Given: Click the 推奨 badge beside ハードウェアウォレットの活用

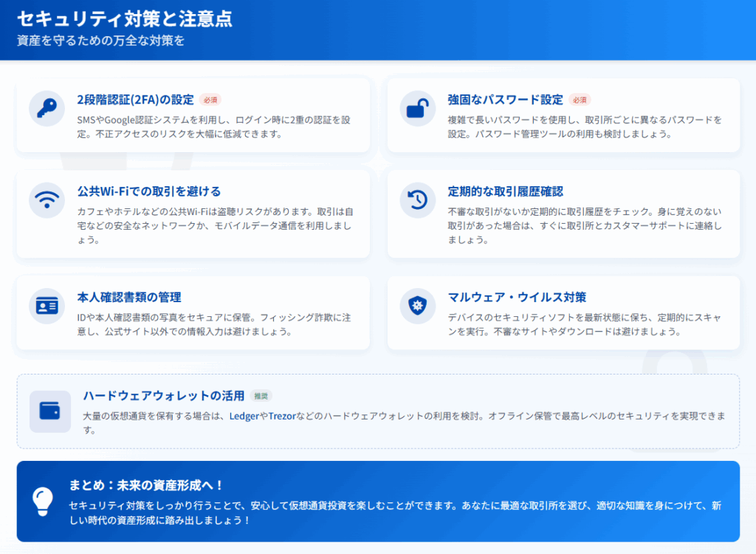Looking at the screenshot, I should (261, 395).
